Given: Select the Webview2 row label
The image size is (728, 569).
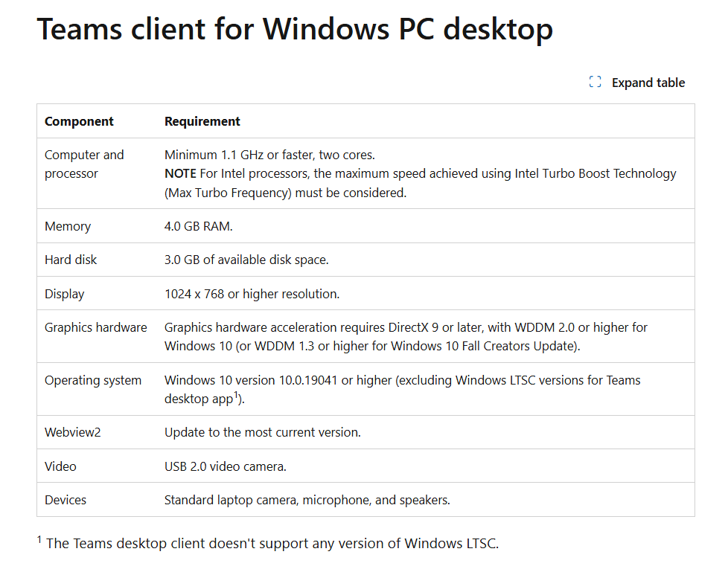Looking at the screenshot, I should coord(72,432).
